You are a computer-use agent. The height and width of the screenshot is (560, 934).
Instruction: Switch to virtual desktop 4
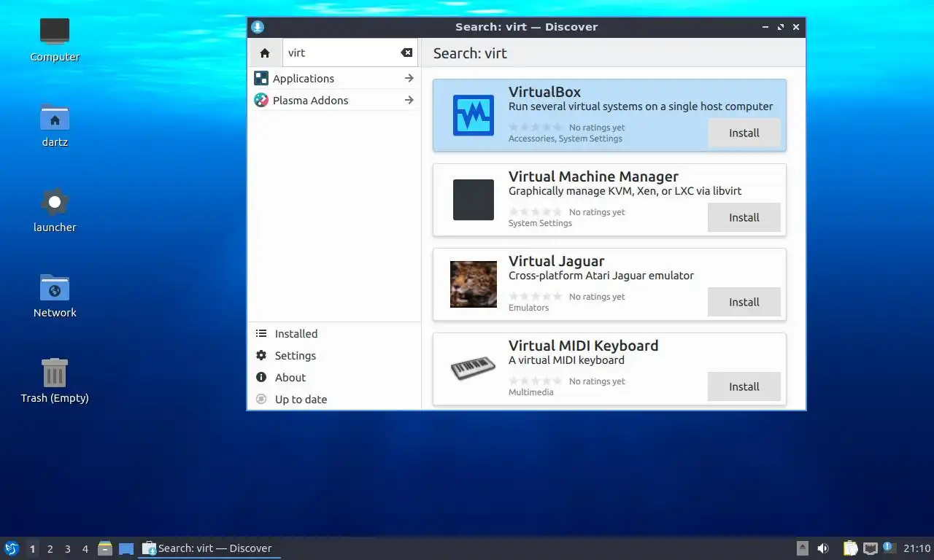coord(85,548)
